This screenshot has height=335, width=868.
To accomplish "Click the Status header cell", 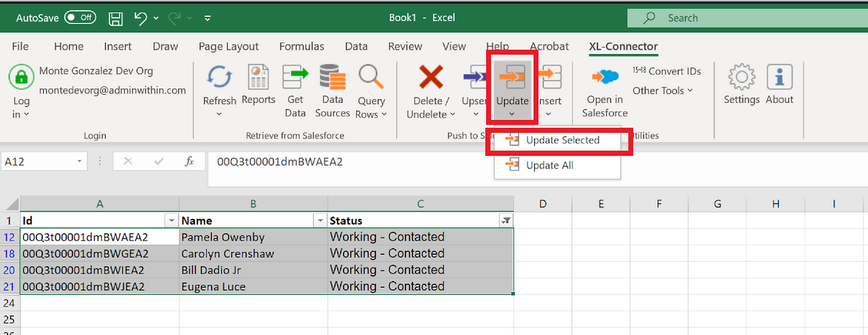I will 421,221.
